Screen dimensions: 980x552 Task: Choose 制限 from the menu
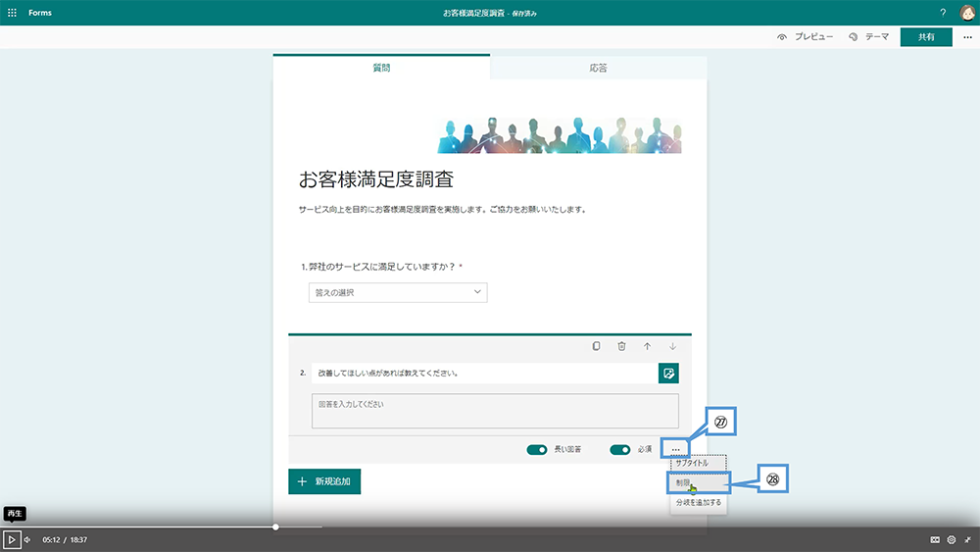tap(698, 482)
